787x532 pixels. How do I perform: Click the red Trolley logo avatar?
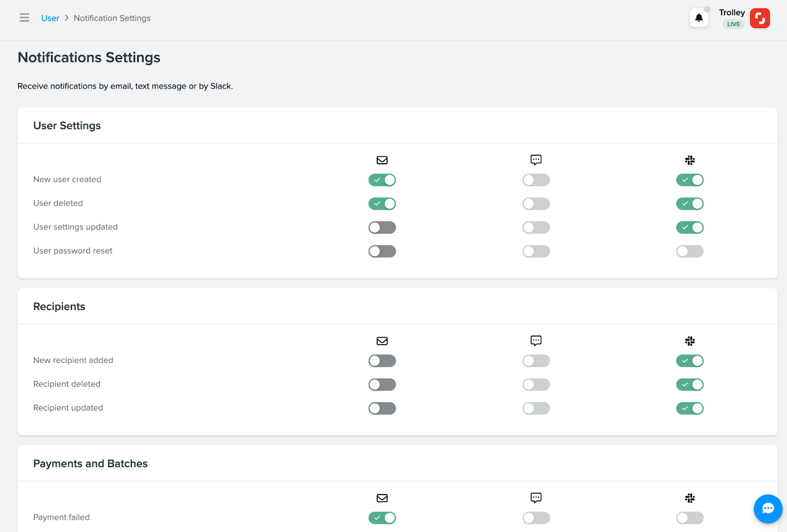[x=759, y=18]
